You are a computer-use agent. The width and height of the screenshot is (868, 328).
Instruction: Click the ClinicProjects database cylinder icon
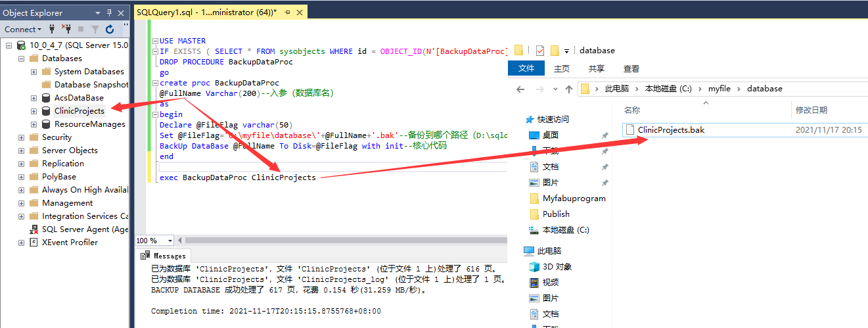(x=46, y=111)
